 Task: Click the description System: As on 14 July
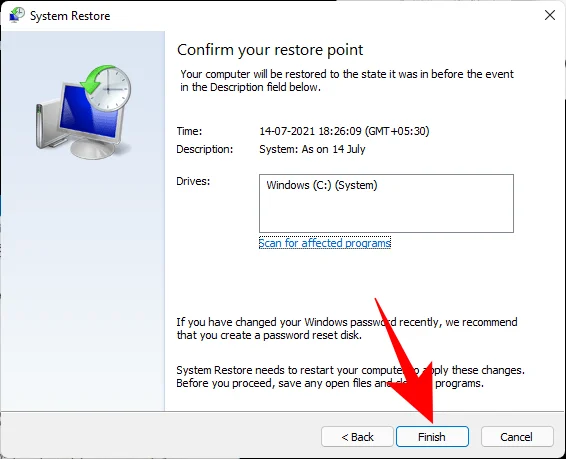pyautogui.click(x=312, y=149)
